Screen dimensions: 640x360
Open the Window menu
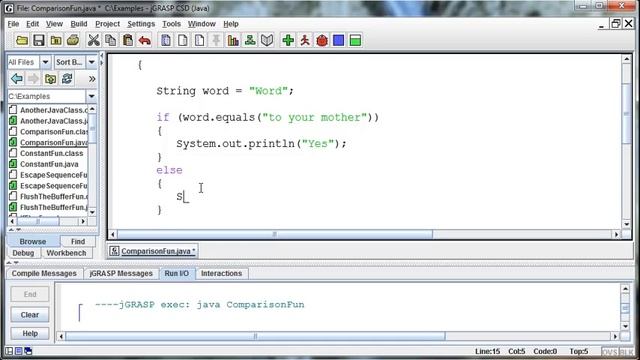(202, 24)
